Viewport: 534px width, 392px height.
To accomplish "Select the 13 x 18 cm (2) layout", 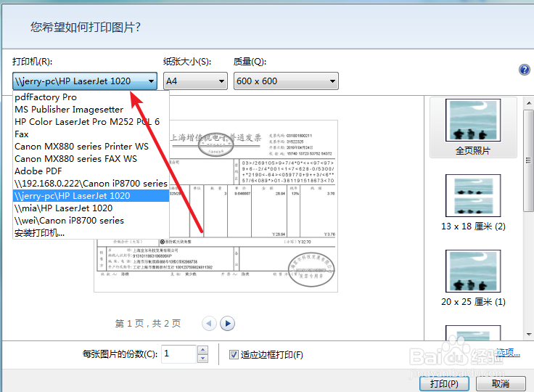I will [473, 203].
